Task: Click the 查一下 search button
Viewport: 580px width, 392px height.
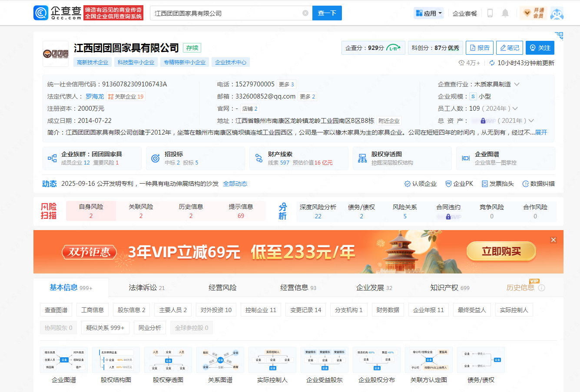Action: 327,13
